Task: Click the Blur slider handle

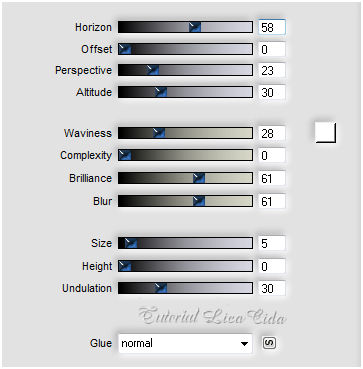Action: click(x=199, y=201)
